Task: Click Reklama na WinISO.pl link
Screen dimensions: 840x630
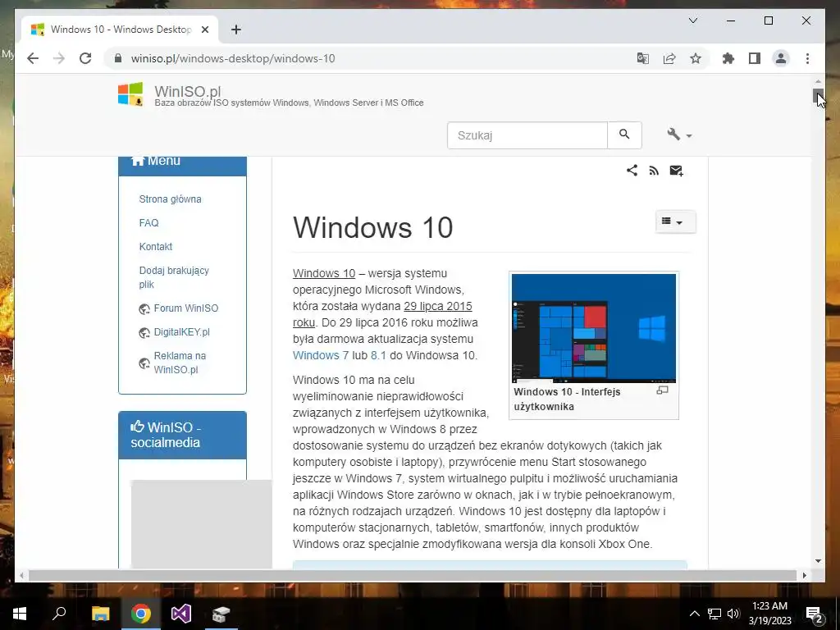Action: point(180,363)
